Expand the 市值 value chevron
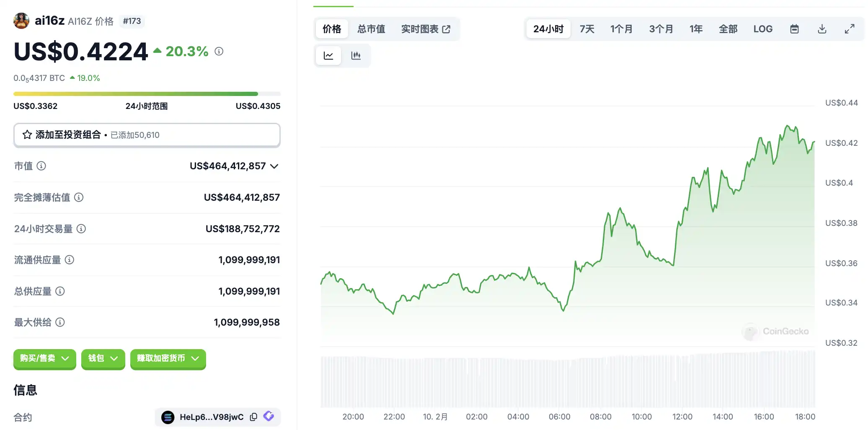 pos(274,166)
